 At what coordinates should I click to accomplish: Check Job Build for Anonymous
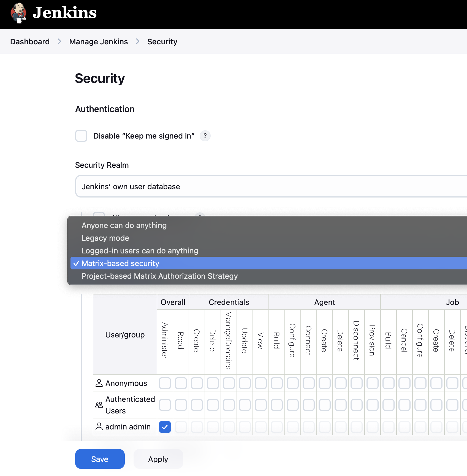pos(389,383)
